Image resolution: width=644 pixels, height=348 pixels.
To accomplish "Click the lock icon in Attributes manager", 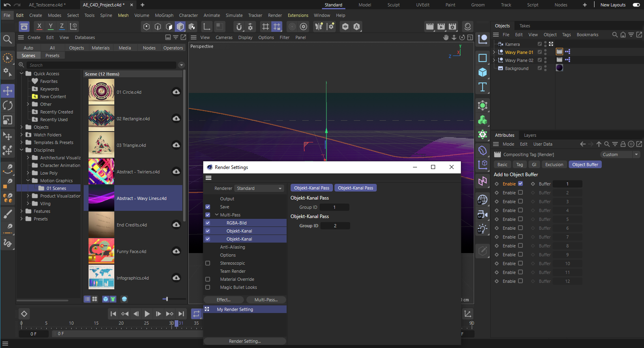I will click(623, 144).
